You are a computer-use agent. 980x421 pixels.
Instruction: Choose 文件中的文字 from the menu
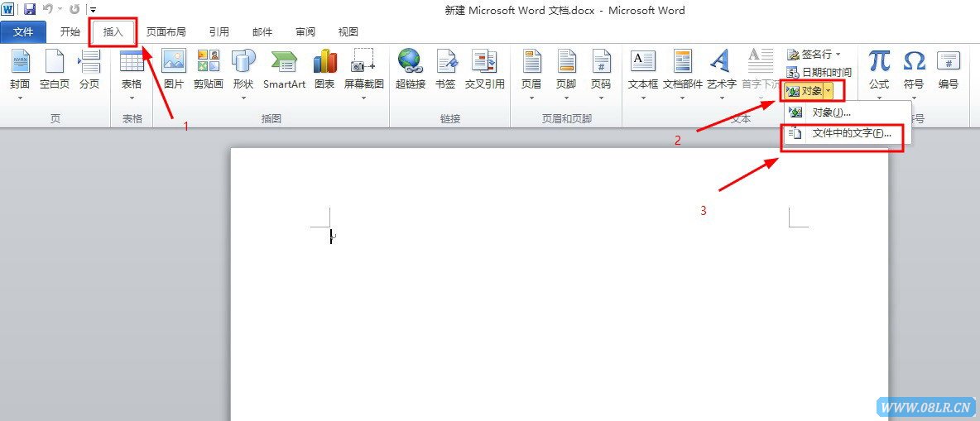point(851,133)
